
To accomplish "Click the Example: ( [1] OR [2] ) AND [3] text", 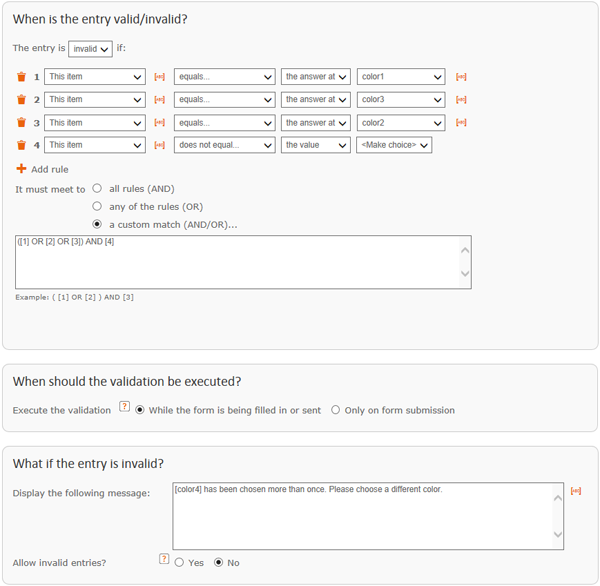I will [74, 297].
